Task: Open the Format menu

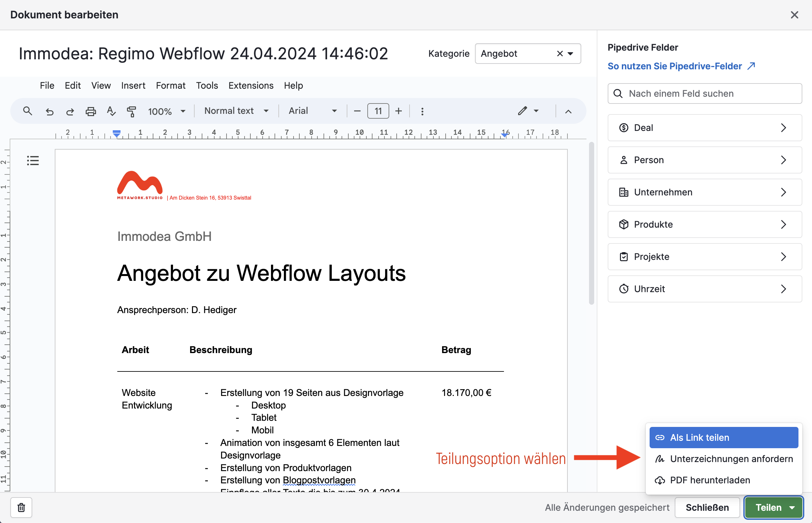Action: [x=170, y=85]
